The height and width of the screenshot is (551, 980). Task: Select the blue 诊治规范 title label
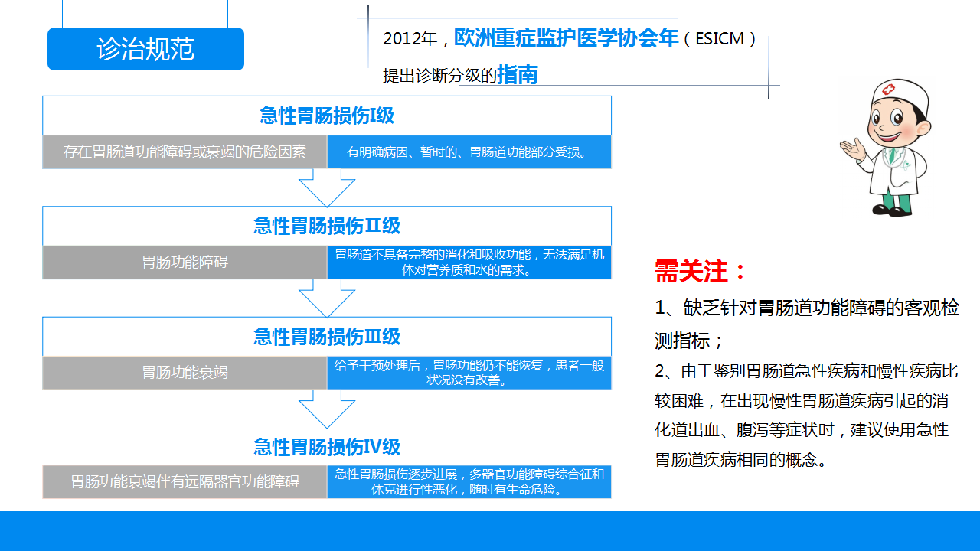[x=145, y=49]
